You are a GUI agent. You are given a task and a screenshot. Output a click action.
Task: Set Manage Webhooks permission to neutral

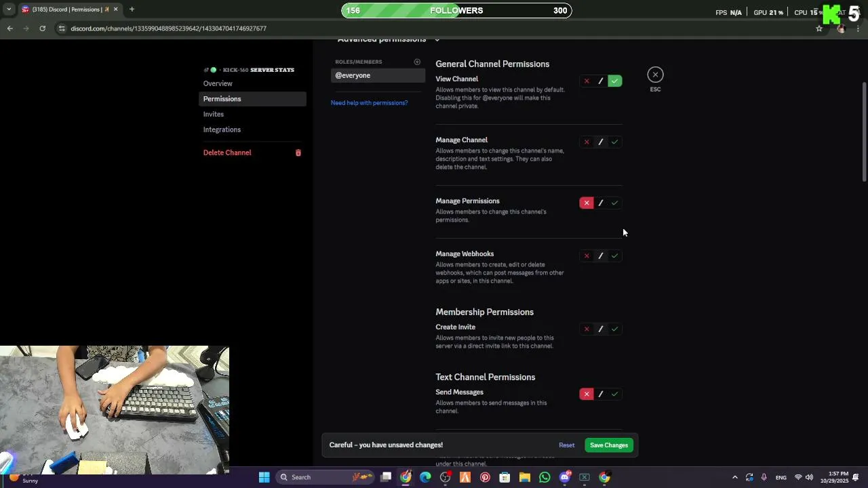pyautogui.click(x=601, y=256)
